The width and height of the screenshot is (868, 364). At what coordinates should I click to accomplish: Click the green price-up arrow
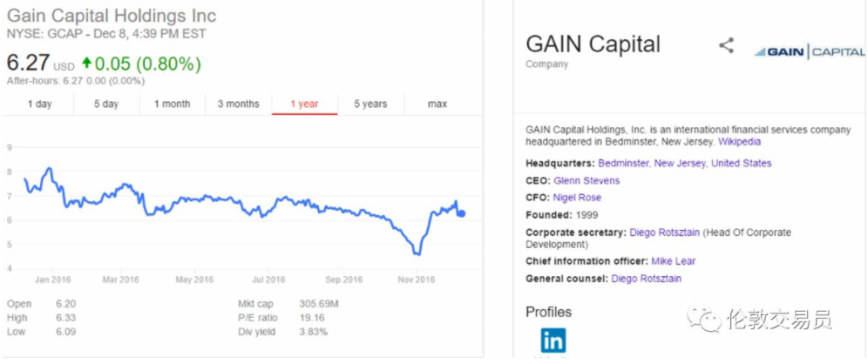[86, 64]
